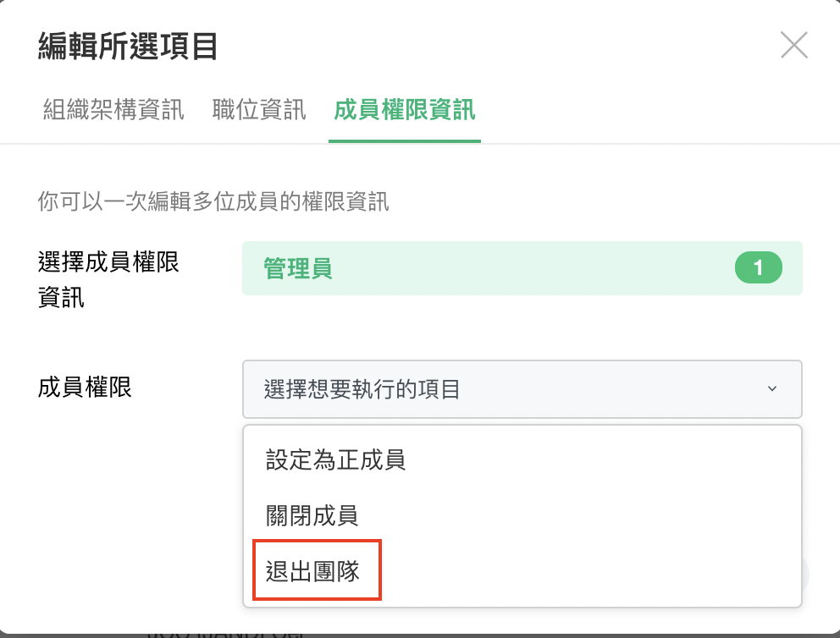Screen dimensions: 840x638
Task: Click the 管理員 permission row
Action: click(522, 269)
